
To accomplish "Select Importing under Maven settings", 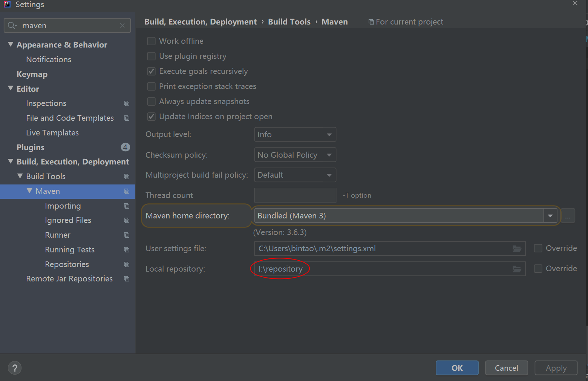I will (x=63, y=206).
